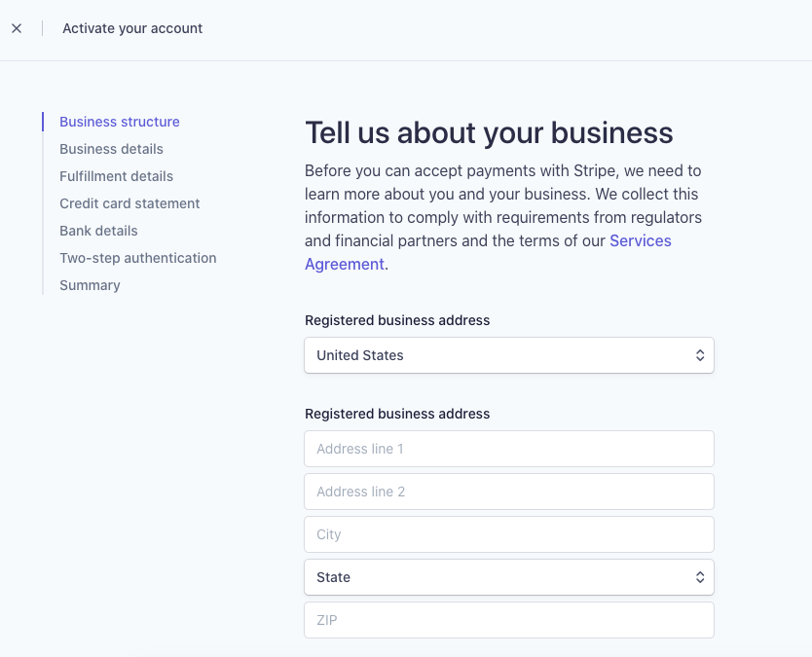Viewport: 812px width, 657px height.
Task: Select Credit card statement step
Action: [x=129, y=203]
